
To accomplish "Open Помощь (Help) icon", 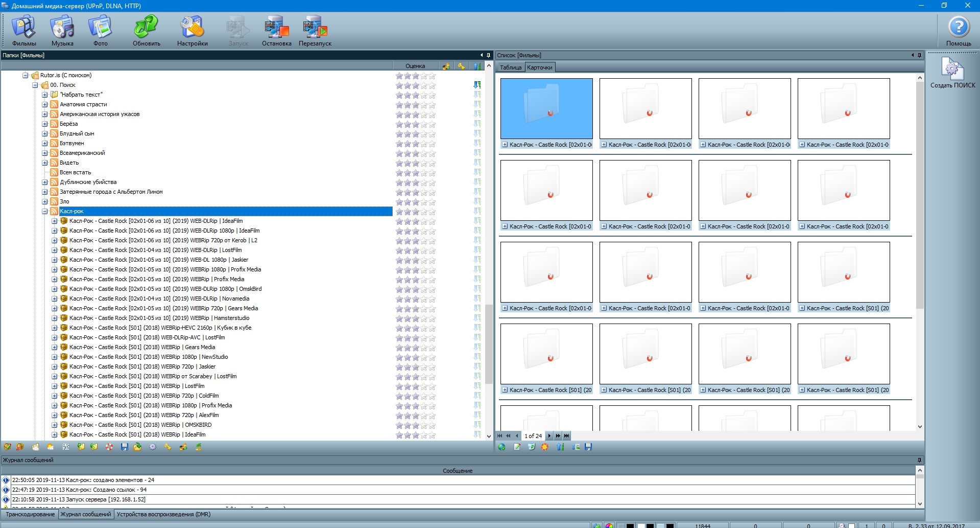I will click(x=958, y=31).
